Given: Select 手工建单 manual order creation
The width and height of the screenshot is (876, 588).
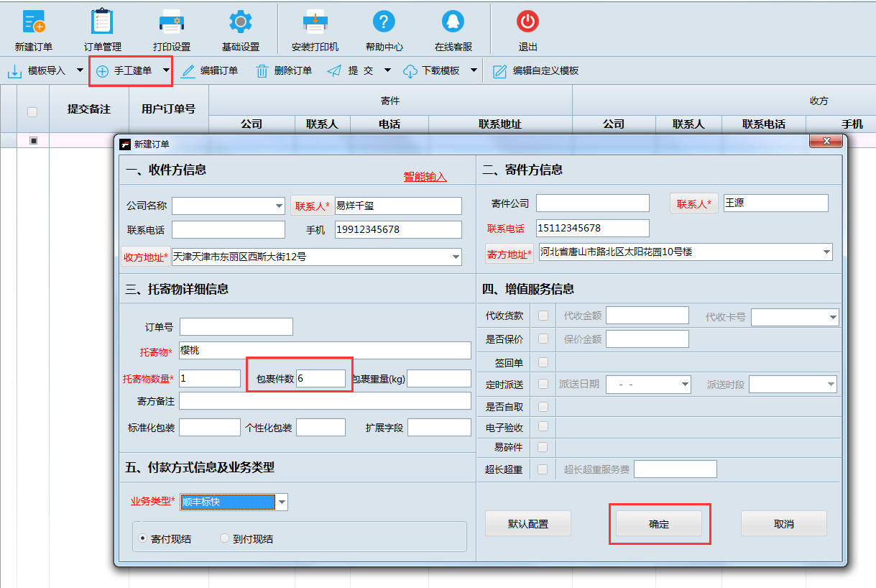Looking at the screenshot, I should point(131,71).
